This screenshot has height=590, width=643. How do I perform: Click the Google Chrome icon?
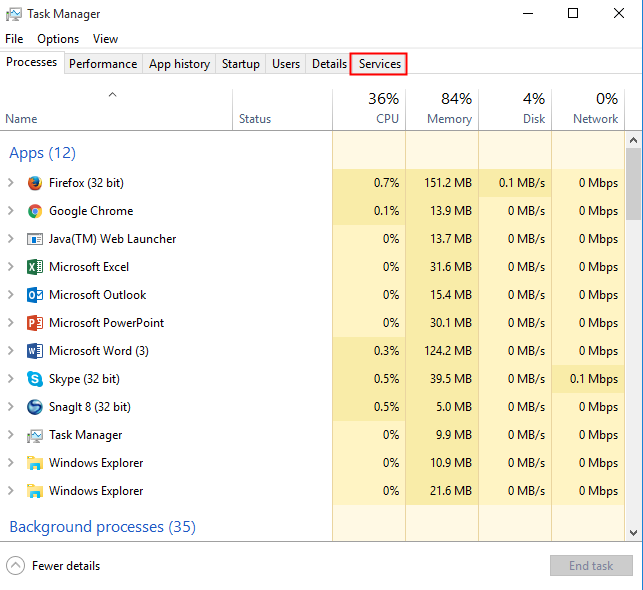[x=35, y=211]
